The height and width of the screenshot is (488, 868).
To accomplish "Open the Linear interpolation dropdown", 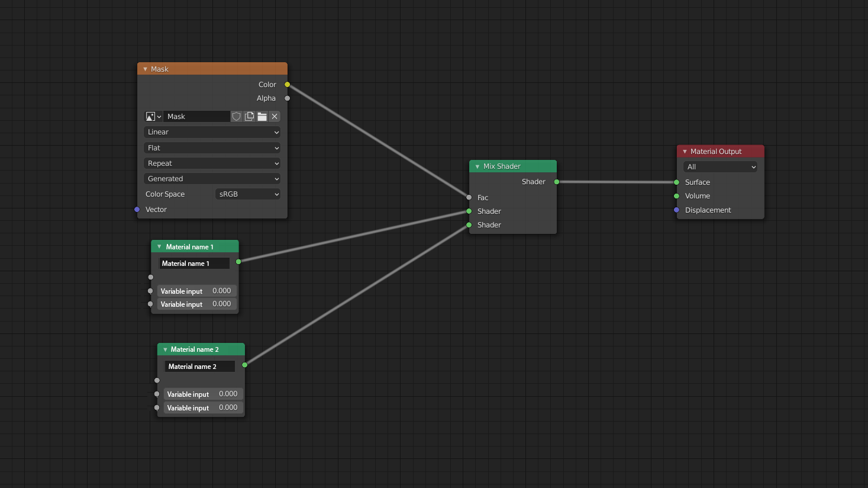I will pos(212,132).
